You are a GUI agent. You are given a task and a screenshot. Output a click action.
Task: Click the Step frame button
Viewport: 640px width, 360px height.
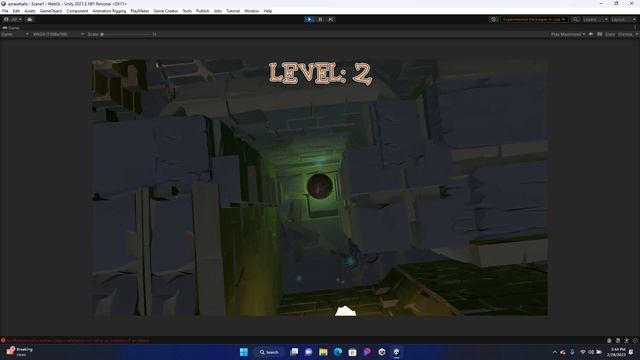pos(331,19)
